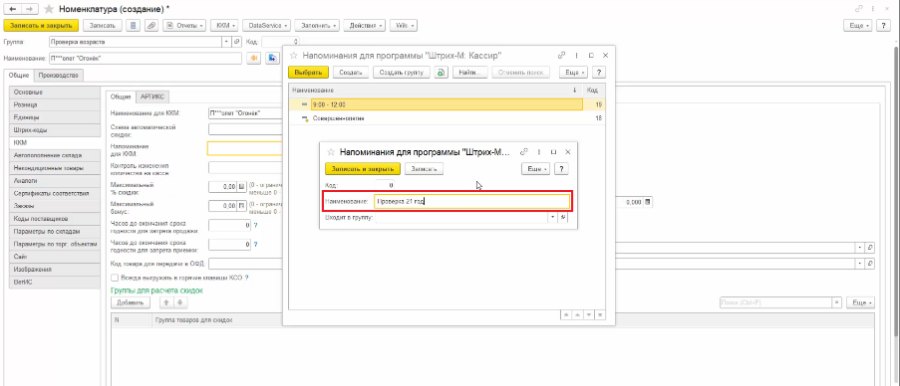Open the Сертификаты соответствия section
The width and height of the screenshot is (900, 386).
click(55, 194)
